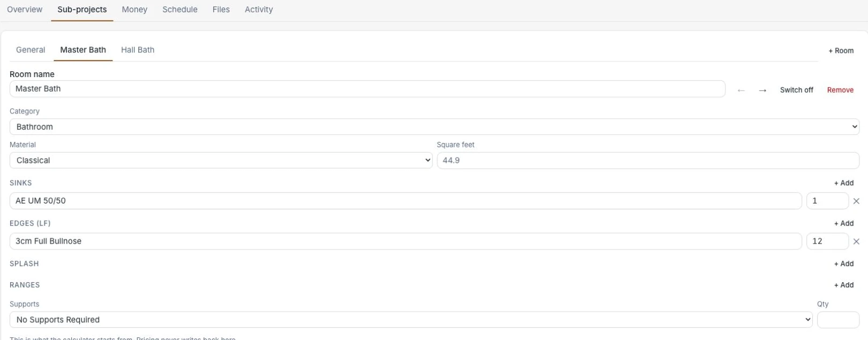Expand the Material dropdown showing Classical

pyautogui.click(x=221, y=160)
